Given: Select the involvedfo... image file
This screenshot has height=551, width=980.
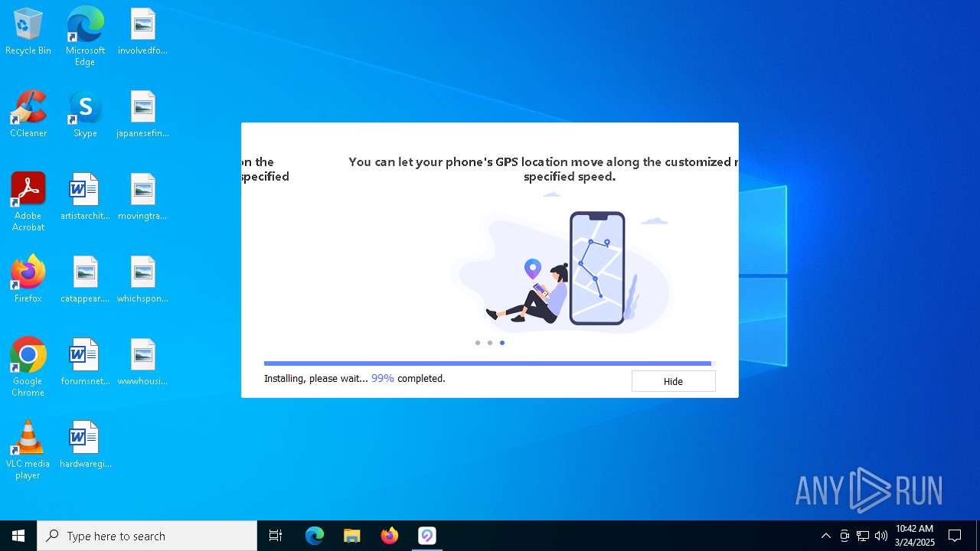Looking at the screenshot, I should 142,32.
